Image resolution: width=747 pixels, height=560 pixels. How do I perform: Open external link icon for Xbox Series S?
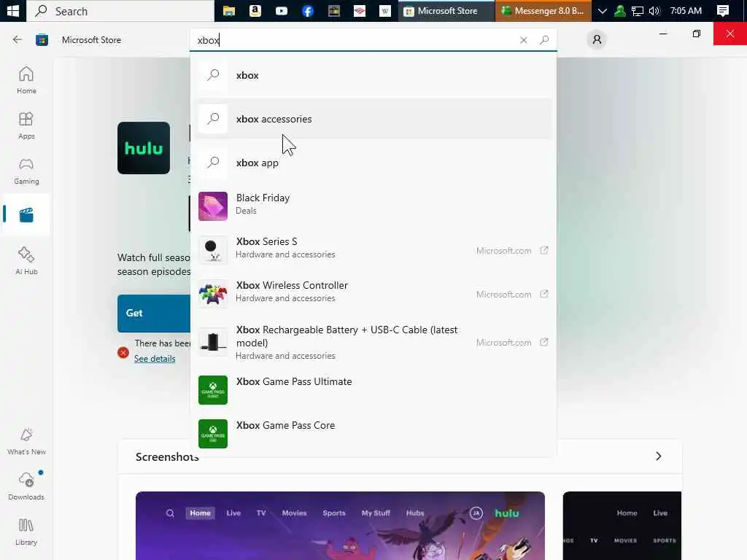543,250
